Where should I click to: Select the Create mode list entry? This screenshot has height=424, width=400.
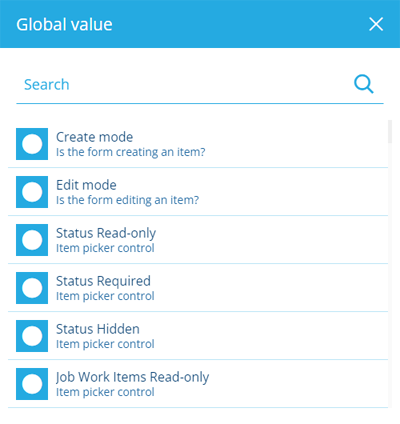198,144
